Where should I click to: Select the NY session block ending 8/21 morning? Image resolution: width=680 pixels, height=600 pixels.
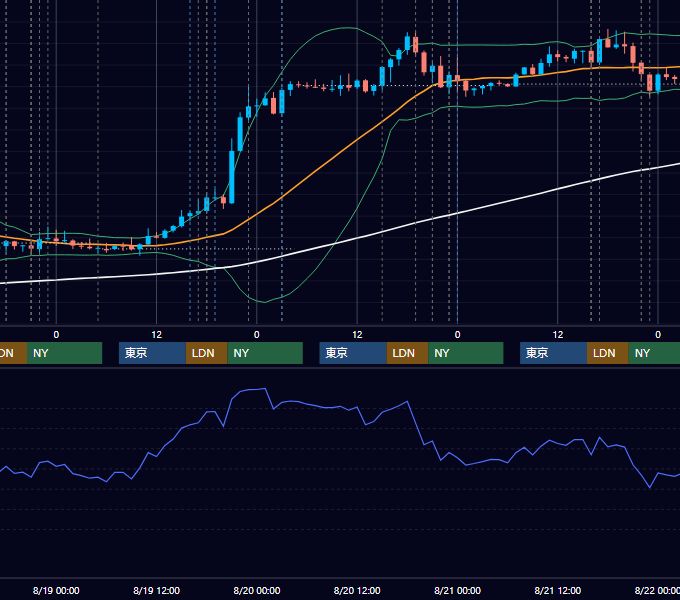(x=466, y=353)
